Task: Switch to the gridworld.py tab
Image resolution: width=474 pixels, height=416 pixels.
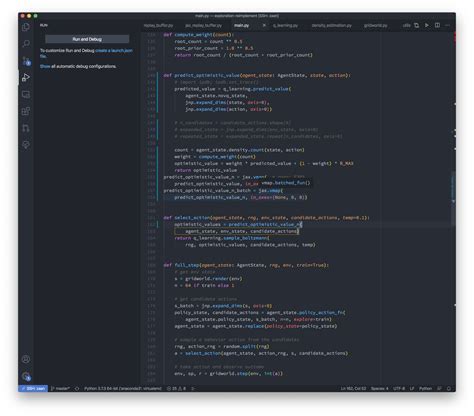Action: coord(375,26)
